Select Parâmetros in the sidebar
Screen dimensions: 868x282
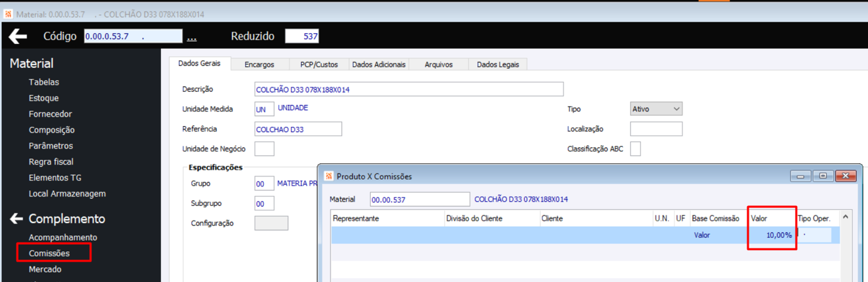point(51,146)
